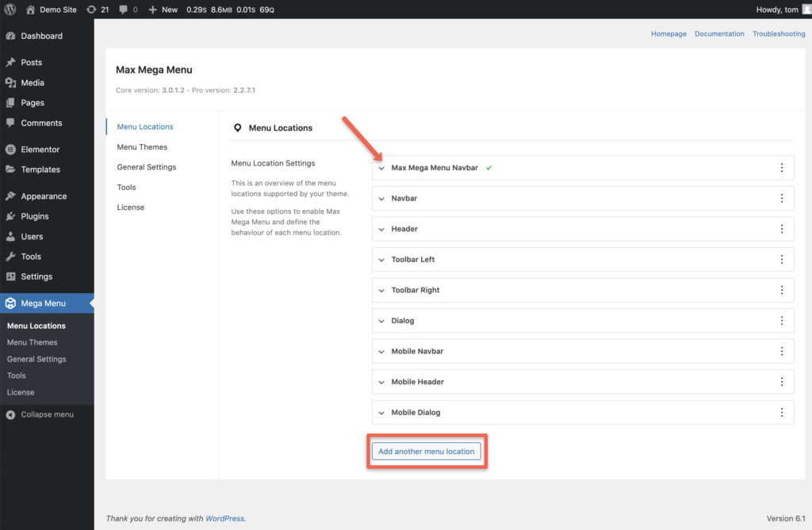
Task: Switch to the Menu Themes tab
Action: coord(142,147)
